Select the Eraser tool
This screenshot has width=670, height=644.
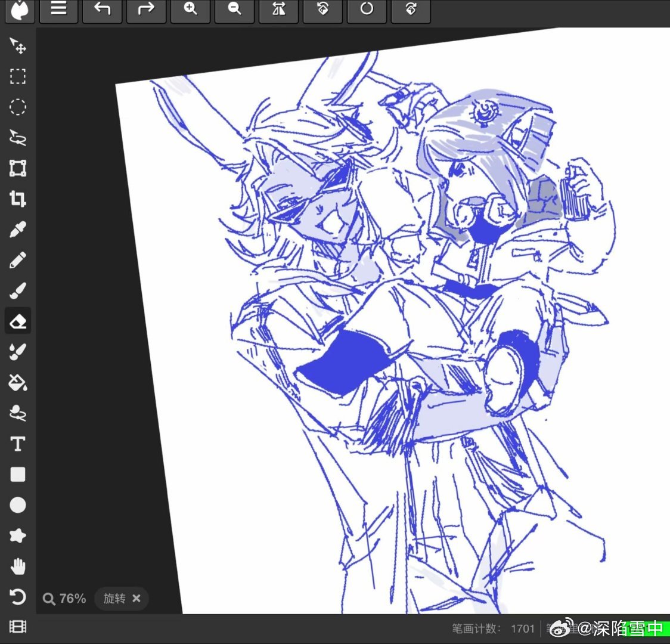(x=17, y=321)
